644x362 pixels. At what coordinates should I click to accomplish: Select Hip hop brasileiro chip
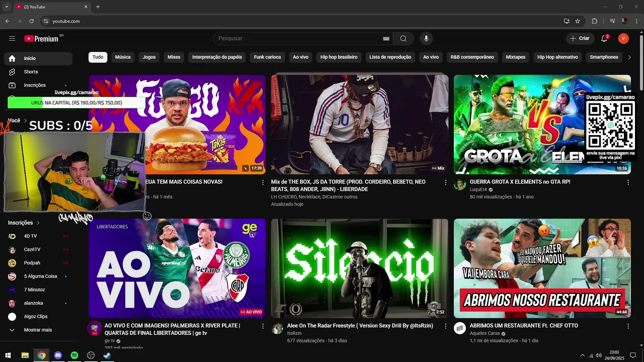coord(339,57)
